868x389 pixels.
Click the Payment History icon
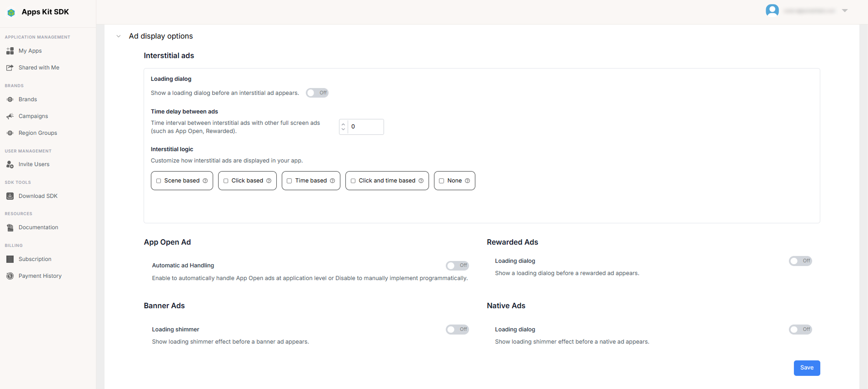tap(10, 276)
